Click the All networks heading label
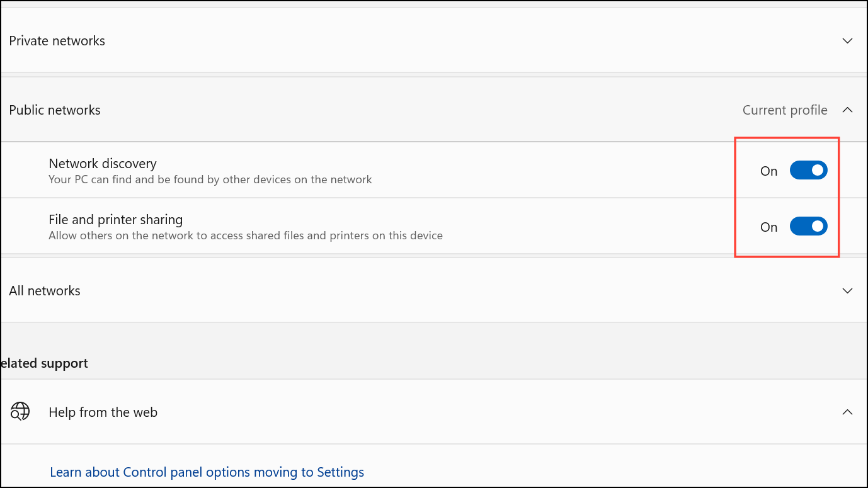The height and width of the screenshot is (488, 868). tap(45, 291)
